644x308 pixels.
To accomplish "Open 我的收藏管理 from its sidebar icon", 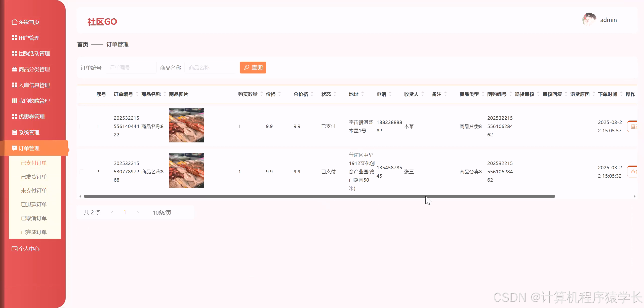I will (14, 101).
